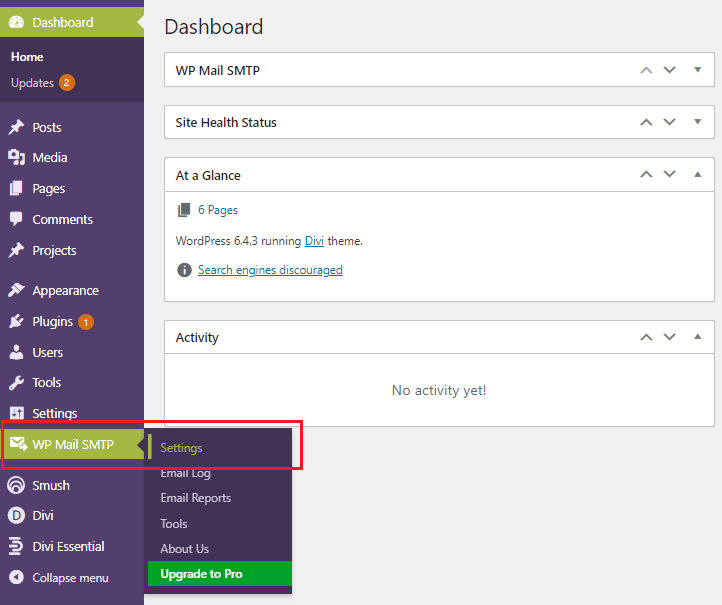Open the Search engines discouraged link
Image resolution: width=722 pixels, height=605 pixels.
coord(270,270)
